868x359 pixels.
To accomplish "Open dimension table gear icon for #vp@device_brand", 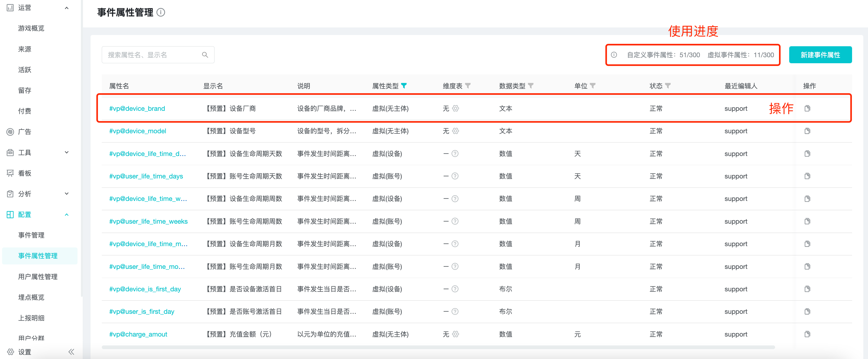I will pyautogui.click(x=456, y=108).
